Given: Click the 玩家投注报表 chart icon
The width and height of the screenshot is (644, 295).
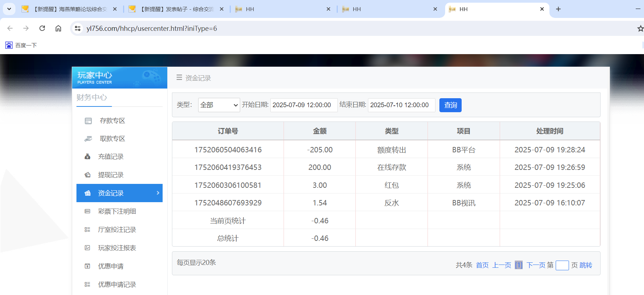Looking at the screenshot, I should [x=87, y=248].
